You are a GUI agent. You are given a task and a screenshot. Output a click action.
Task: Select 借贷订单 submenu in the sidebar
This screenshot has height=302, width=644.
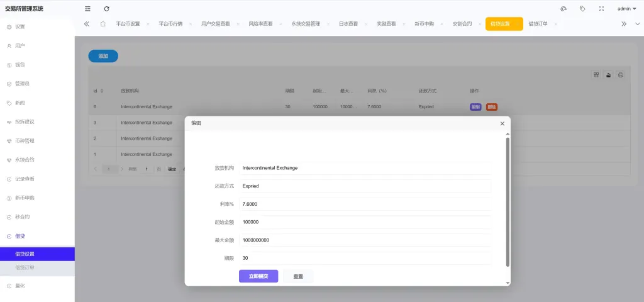[x=37, y=267]
